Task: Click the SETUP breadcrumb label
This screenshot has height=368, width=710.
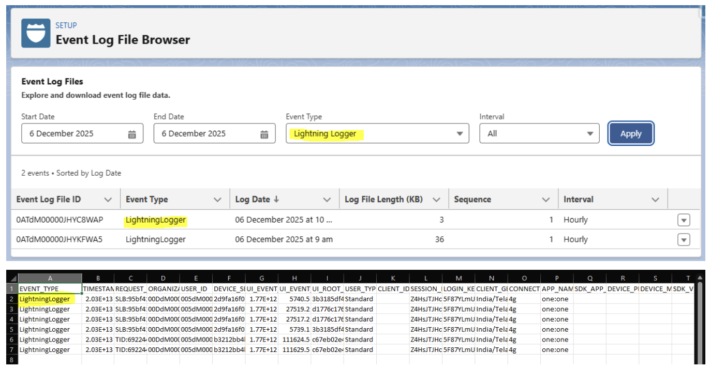Action: coord(66,25)
